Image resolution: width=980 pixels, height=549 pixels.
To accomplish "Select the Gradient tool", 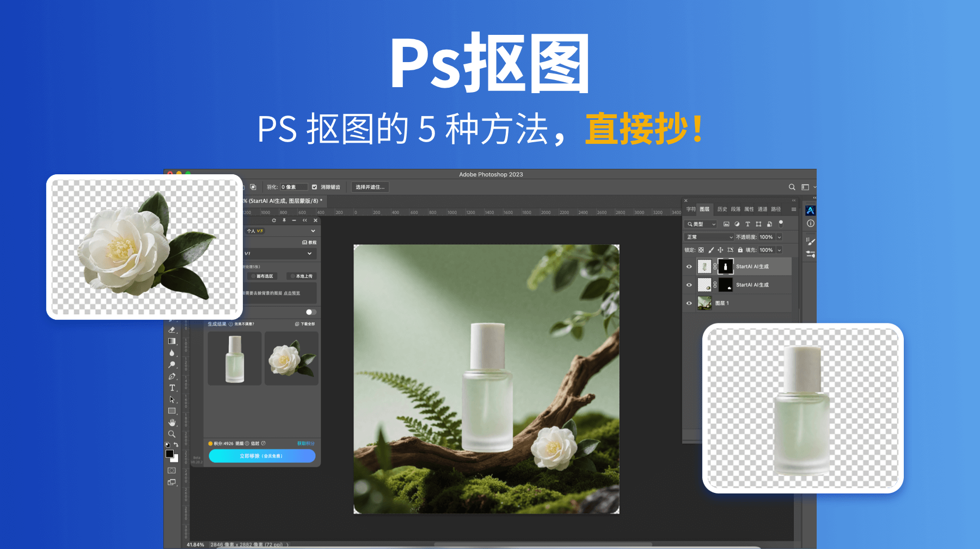I will [x=172, y=341].
